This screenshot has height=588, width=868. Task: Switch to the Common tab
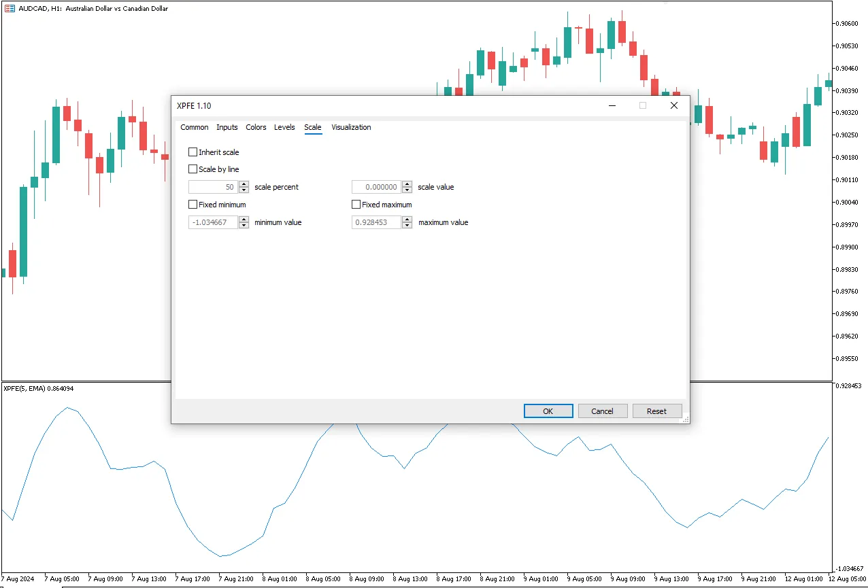point(195,127)
